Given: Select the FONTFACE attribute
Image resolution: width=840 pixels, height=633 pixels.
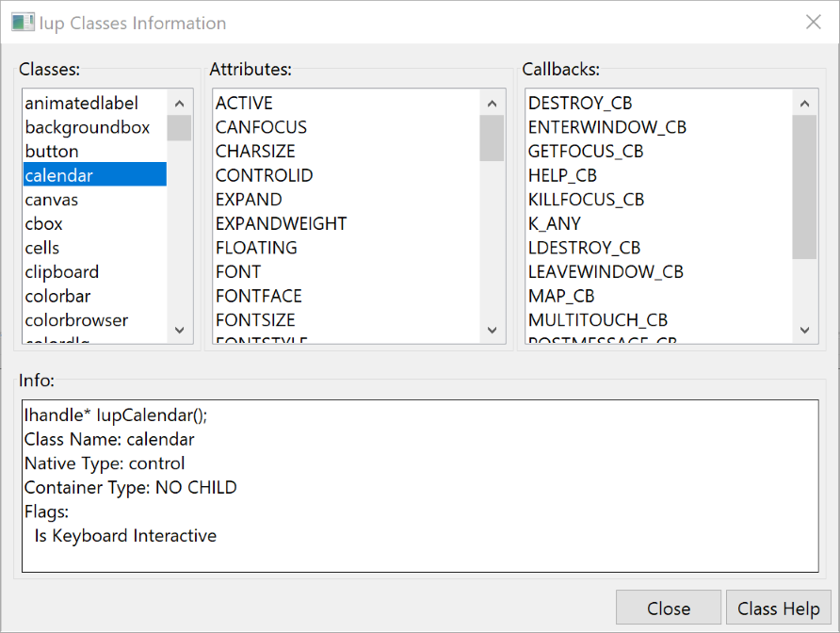Looking at the screenshot, I should click(258, 296).
